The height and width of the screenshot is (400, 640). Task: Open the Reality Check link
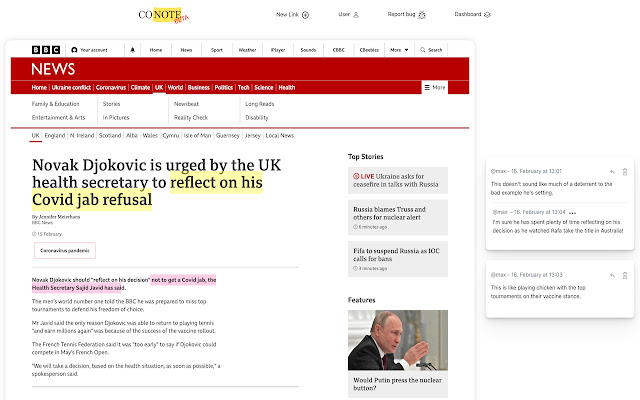pyautogui.click(x=191, y=118)
